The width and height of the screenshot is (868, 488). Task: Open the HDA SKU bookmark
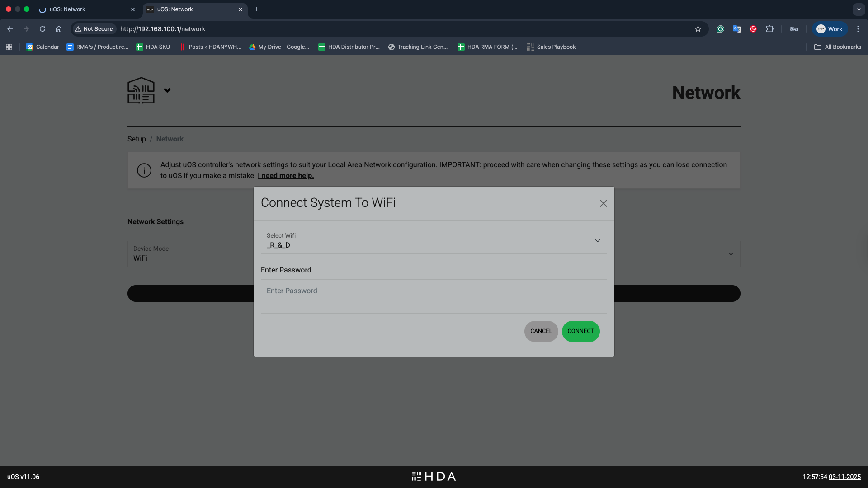coord(153,47)
